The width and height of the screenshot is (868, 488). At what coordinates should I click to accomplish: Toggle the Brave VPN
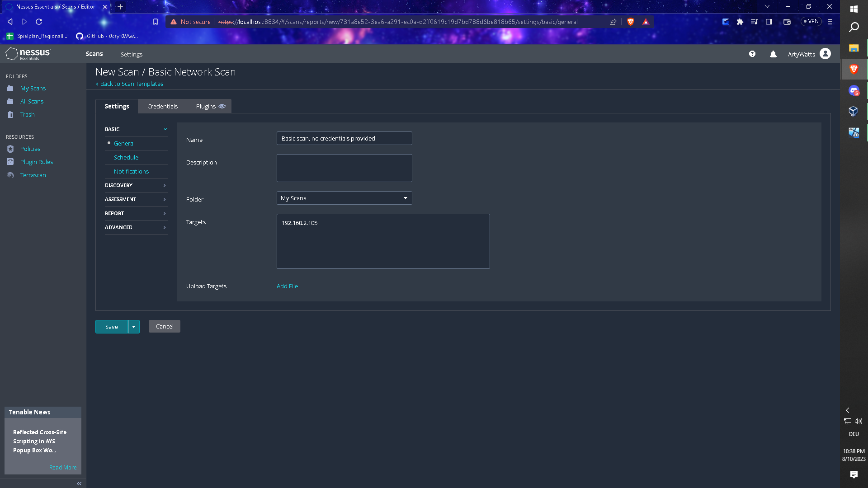pos(811,21)
